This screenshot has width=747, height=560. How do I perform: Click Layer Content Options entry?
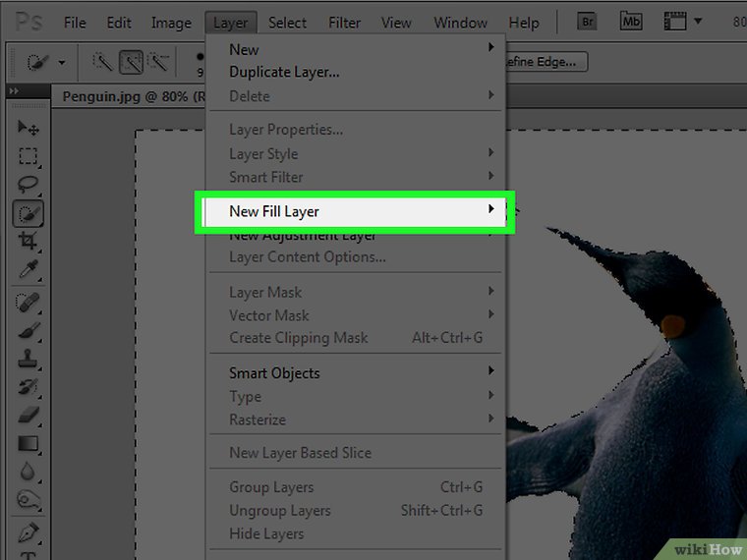click(356, 257)
